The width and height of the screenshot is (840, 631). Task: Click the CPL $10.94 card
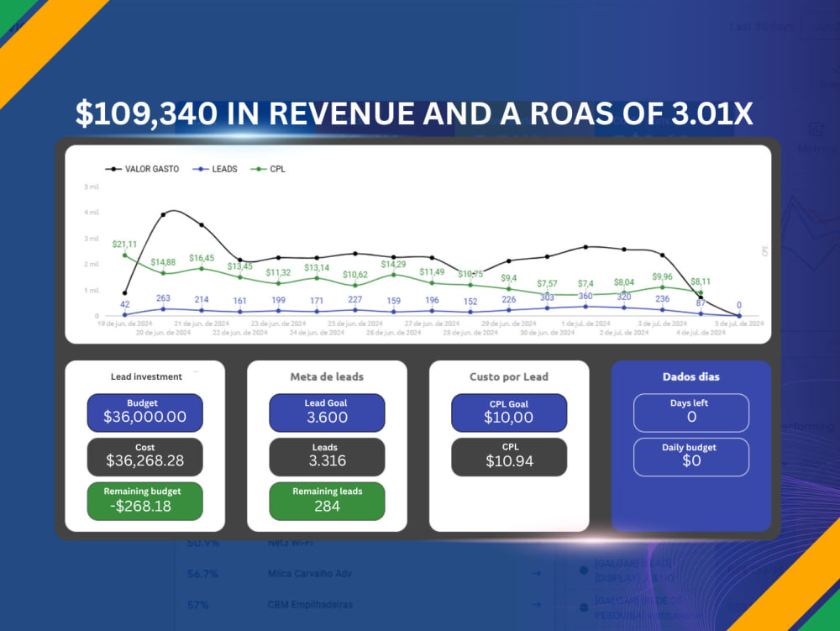(x=509, y=457)
